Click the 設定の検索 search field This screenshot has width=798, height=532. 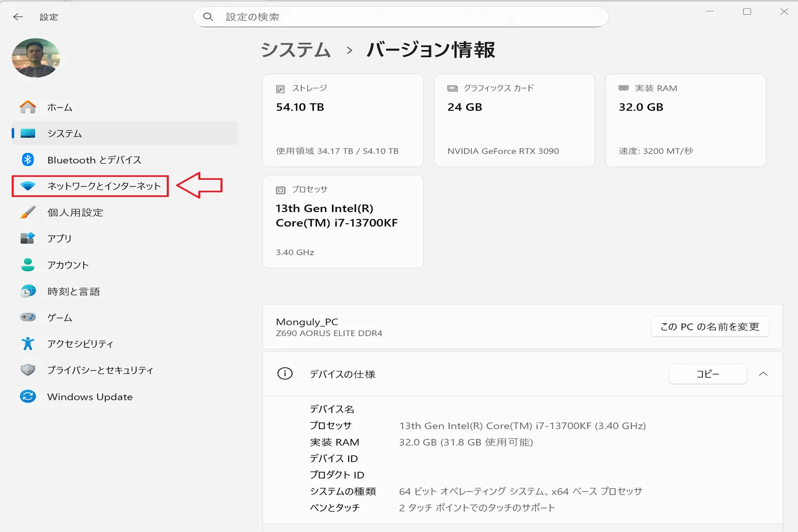(401, 17)
